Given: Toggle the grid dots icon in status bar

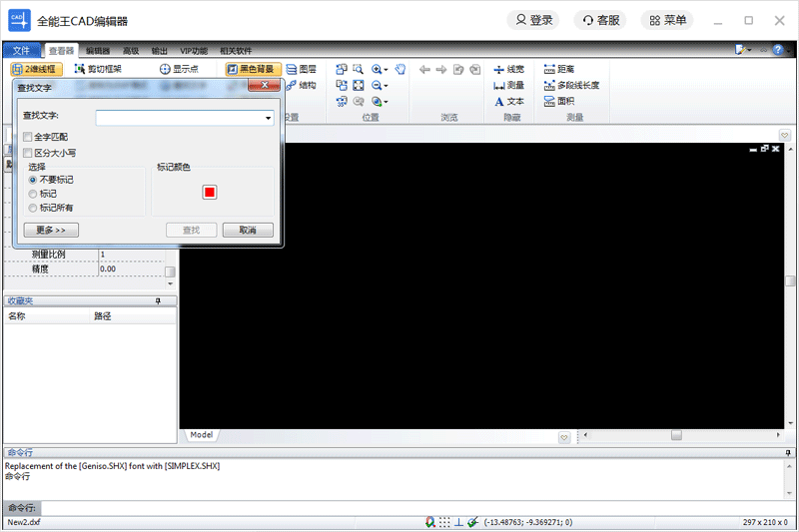Looking at the screenshot, I should pyautogui.click(x=444, y=522).
